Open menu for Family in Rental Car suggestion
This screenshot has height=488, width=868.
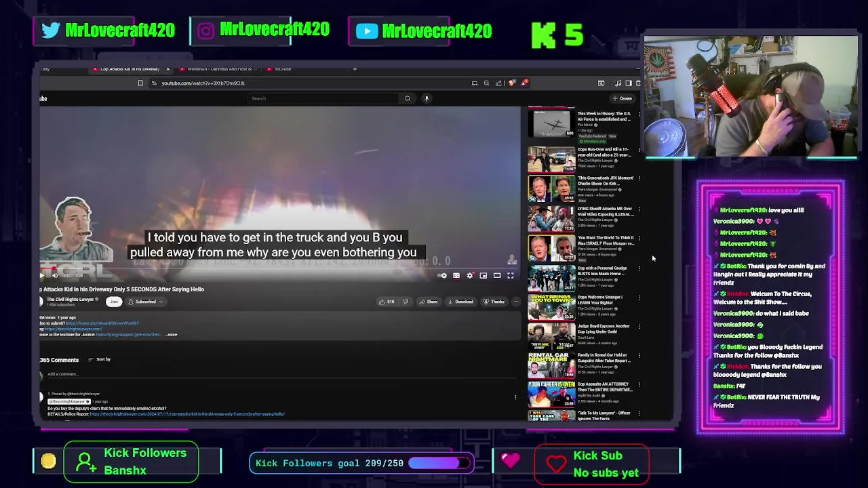[x=639, y=356]
